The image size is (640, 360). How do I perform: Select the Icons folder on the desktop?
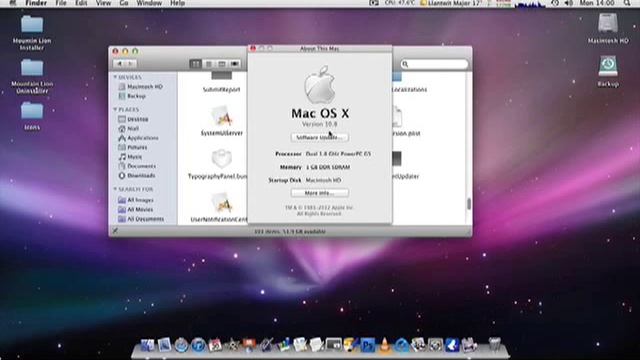coord(32,116)
